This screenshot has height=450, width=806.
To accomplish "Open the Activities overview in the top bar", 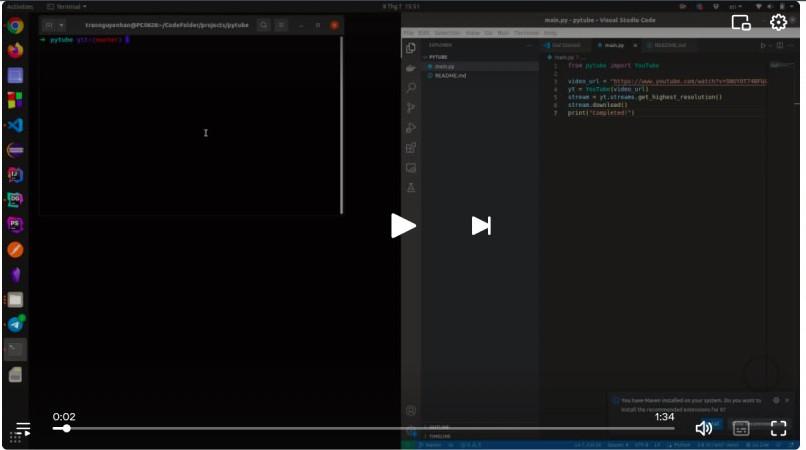I will pos(20,7).
